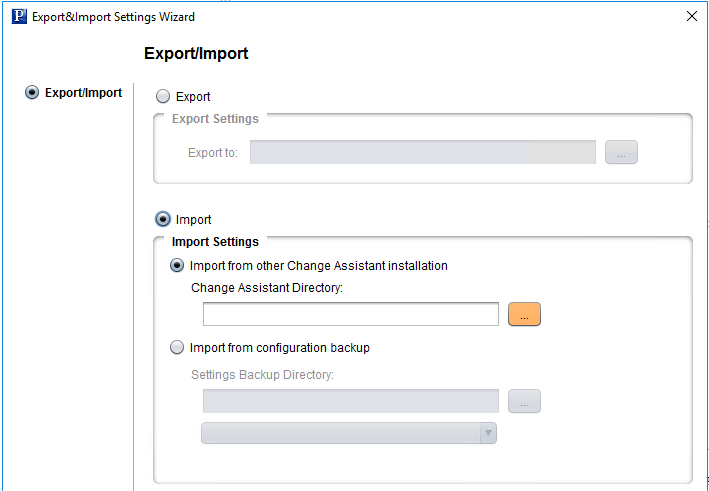Click the Settings Backup Directory field
709x491 pixels.
click(x=351, y=401)
